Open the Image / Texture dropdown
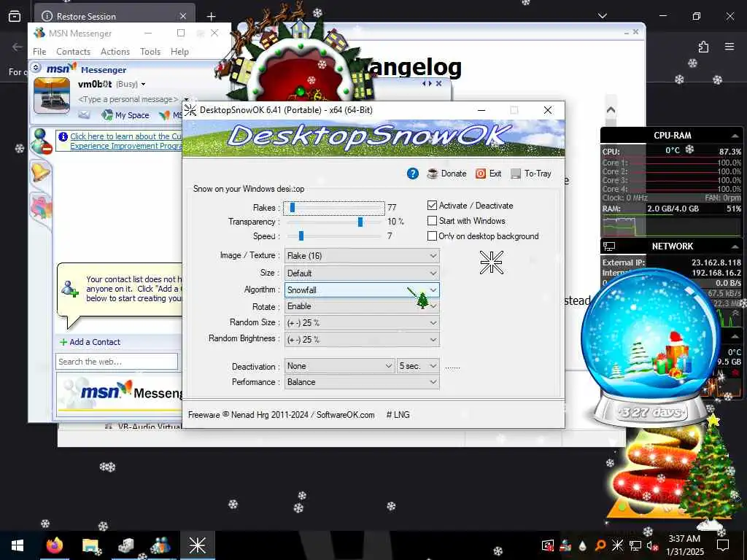The width and height of the screenshot is (747, 560). point(362,256)
